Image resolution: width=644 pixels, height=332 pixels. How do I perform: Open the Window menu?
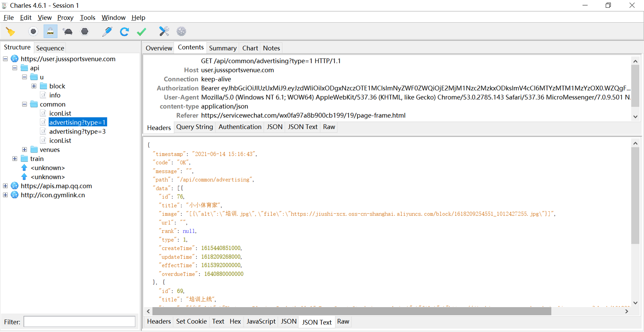pos(113,18)
